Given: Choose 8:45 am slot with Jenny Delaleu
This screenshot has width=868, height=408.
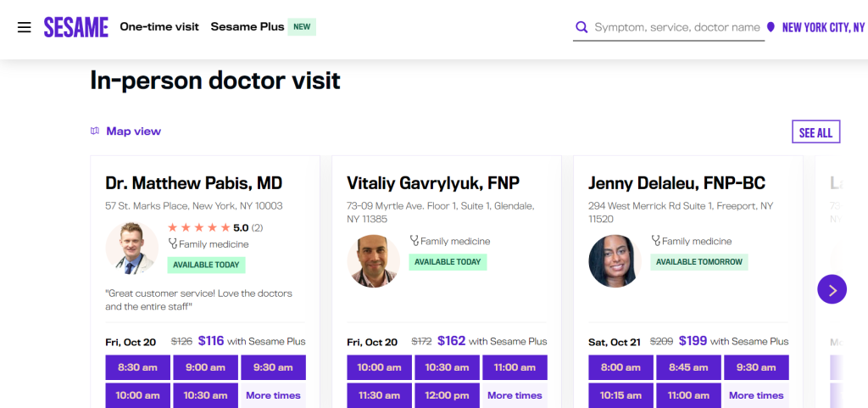Looking at the screenshot, I should pyautogui.click(x=688, y=367).
